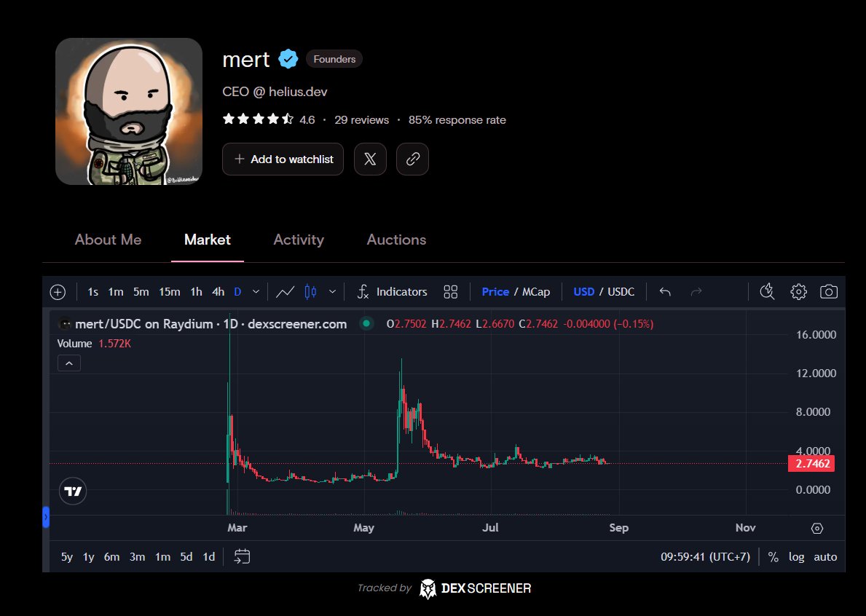Toggle percent scale on price axis
Image resolution: width=866 pixels, height=616 pixels.
(774, 557)
